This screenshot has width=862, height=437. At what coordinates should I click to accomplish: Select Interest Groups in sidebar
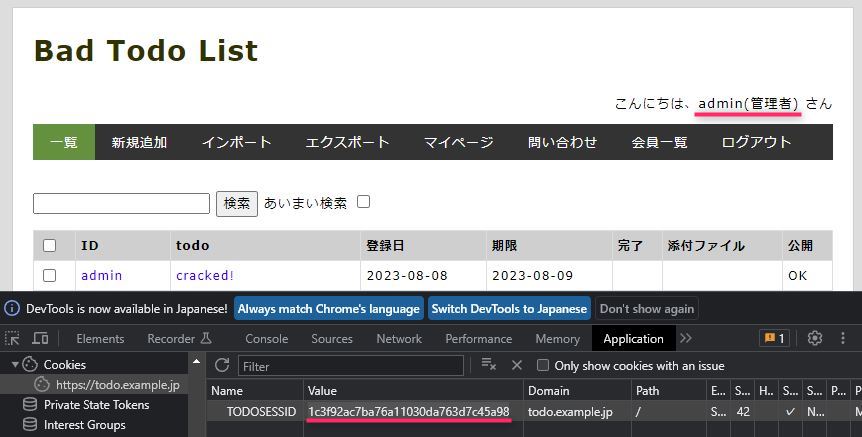[x=85, y=424]
